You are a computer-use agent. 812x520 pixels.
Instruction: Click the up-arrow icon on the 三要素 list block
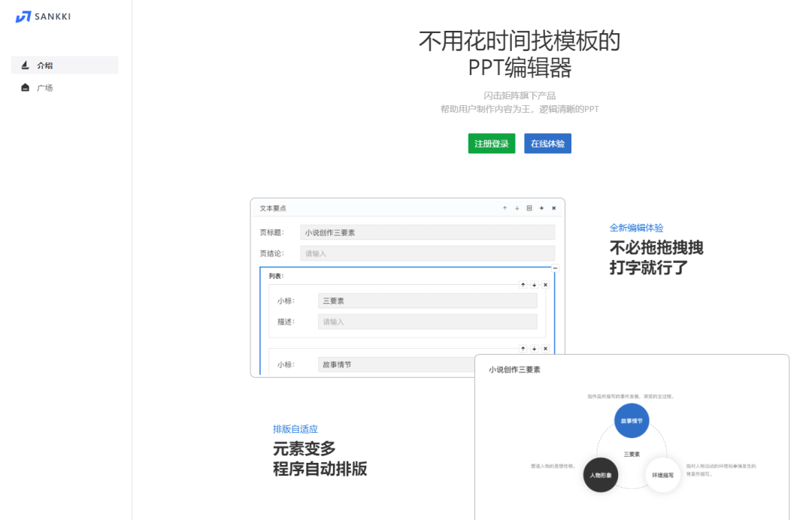[523, 285]
